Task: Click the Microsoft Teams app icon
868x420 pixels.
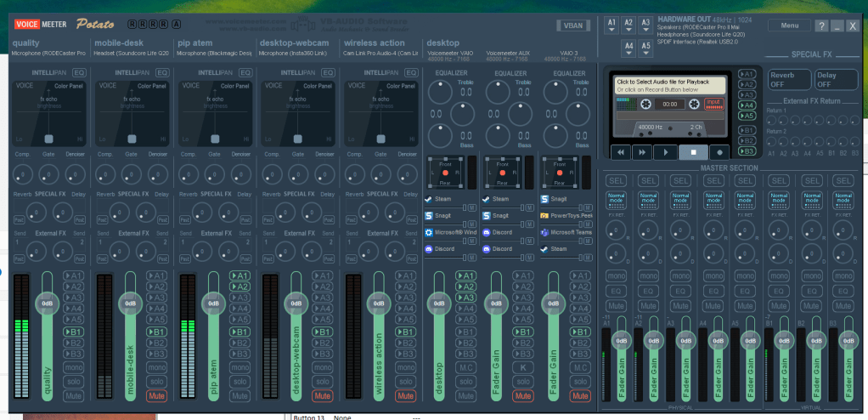Action: pos(544,232)
